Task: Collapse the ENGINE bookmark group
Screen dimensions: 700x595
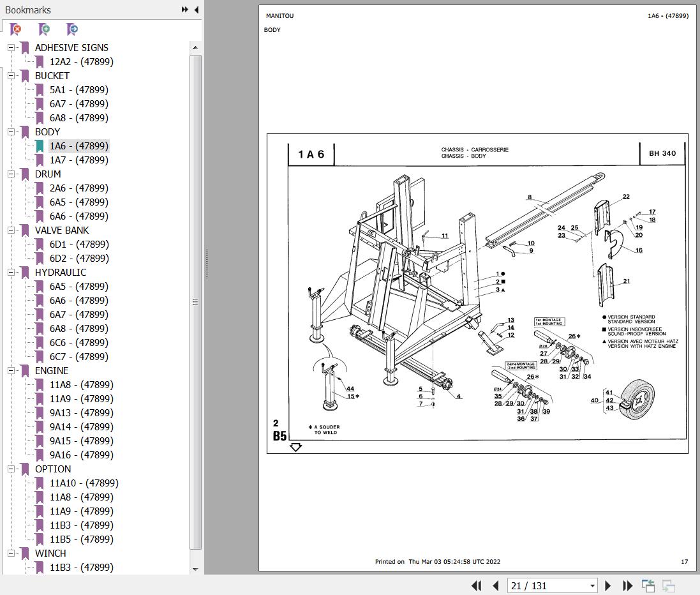Action: tap(11, 371)
